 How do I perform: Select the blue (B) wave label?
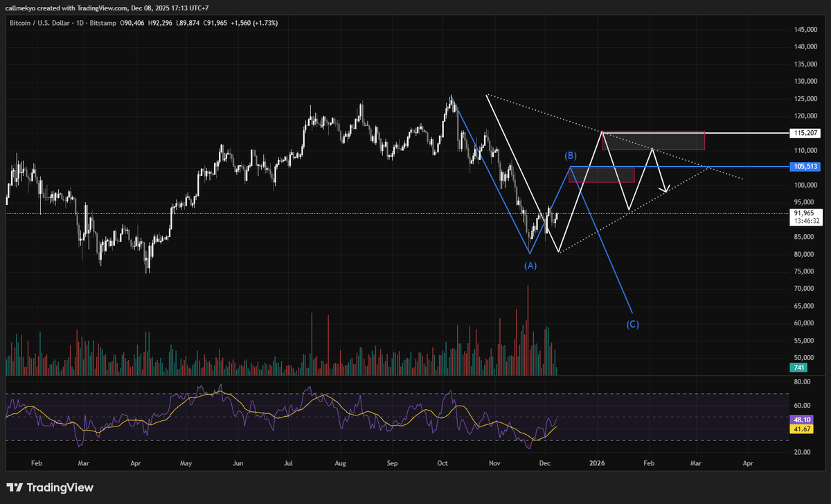click(x=571, y=156)
